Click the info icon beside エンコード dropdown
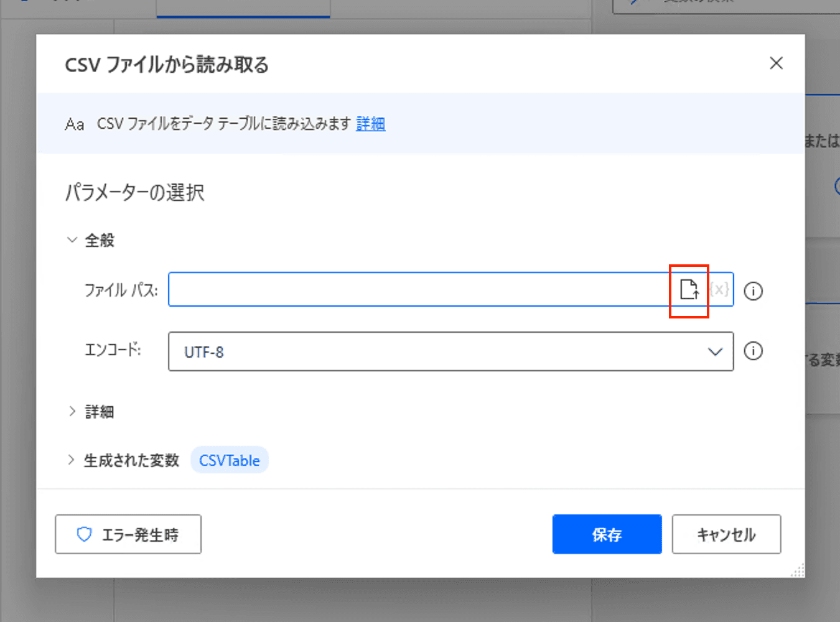This screenshot has height=622, width=840. [x=753, y=351]
